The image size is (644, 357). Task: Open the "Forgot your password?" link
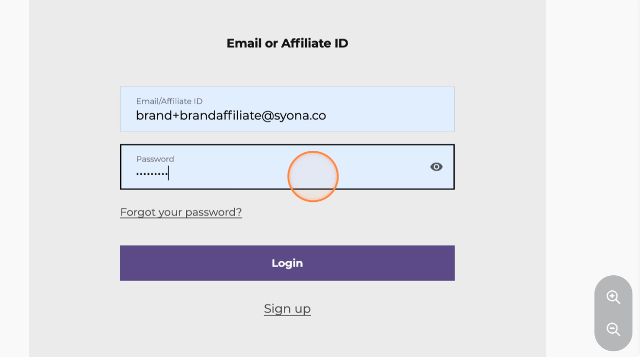coord(181,212)
